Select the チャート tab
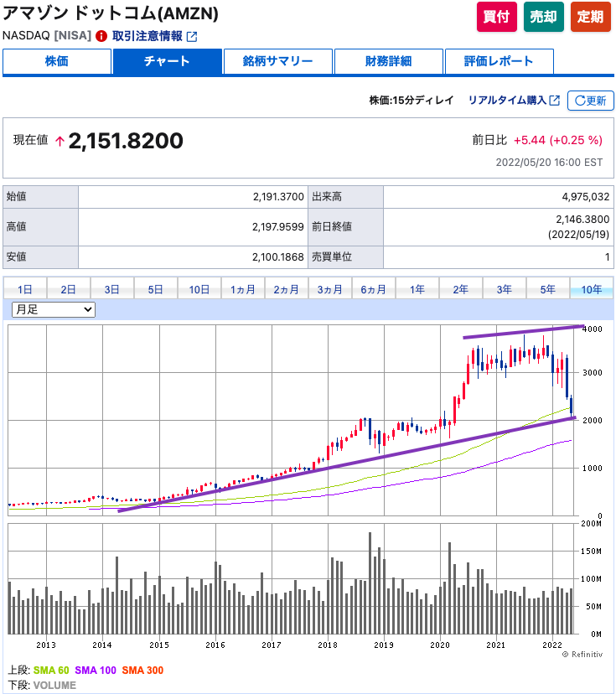 [168, 61]
